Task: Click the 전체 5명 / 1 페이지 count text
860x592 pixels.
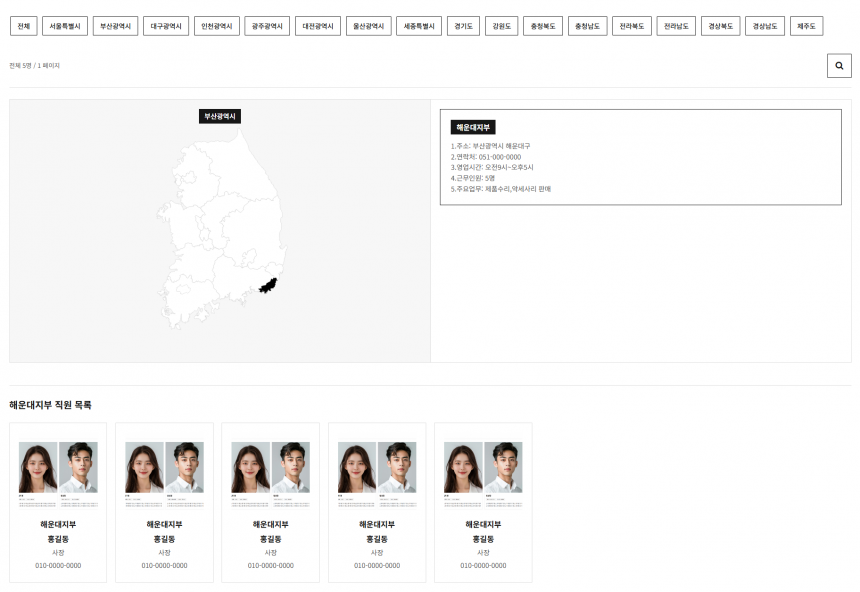Action: coord(35,65)
